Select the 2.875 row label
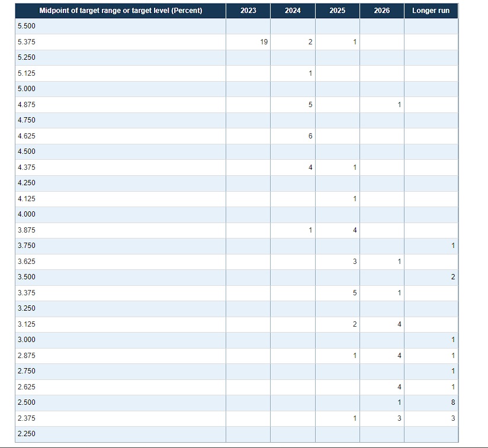Image resolution: width=488 pixels, height=448 pixels. click(27, 356)
